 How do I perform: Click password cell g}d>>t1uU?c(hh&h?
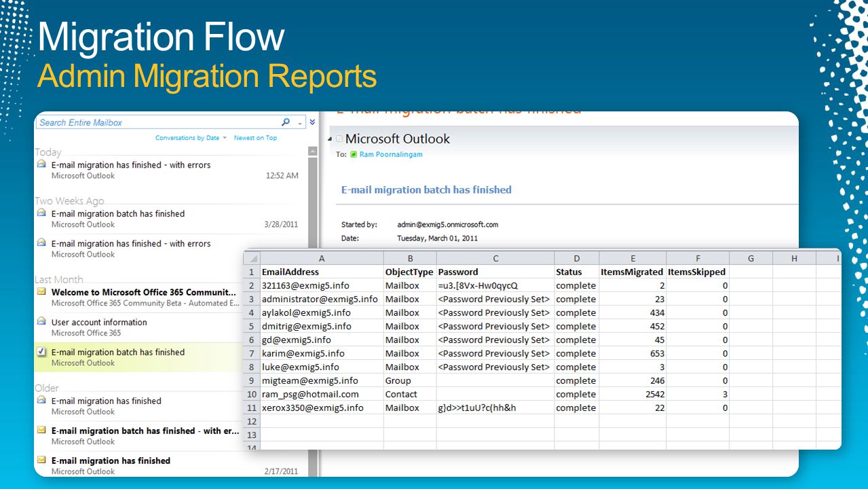[495, 407]
